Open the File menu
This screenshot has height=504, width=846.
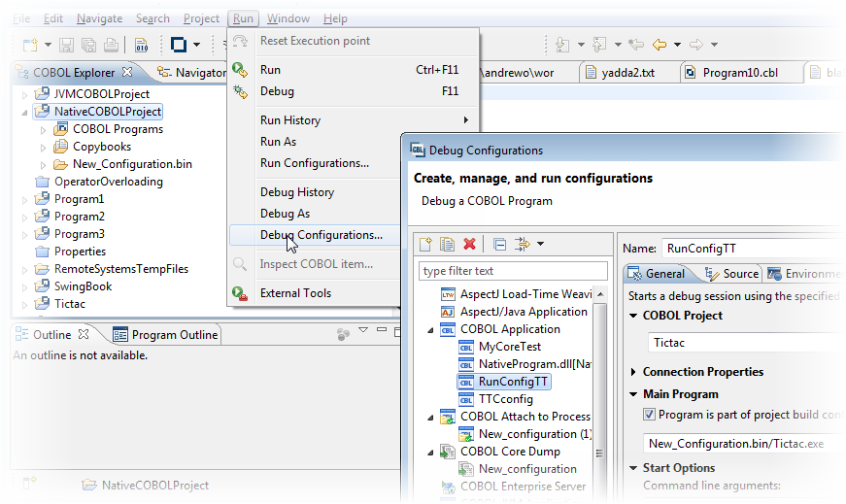(x=21, y=18)
